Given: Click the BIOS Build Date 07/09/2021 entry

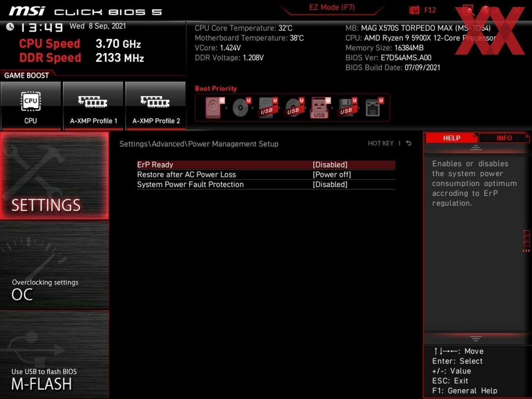Looking at the screenshot, I should pos(393,68).
